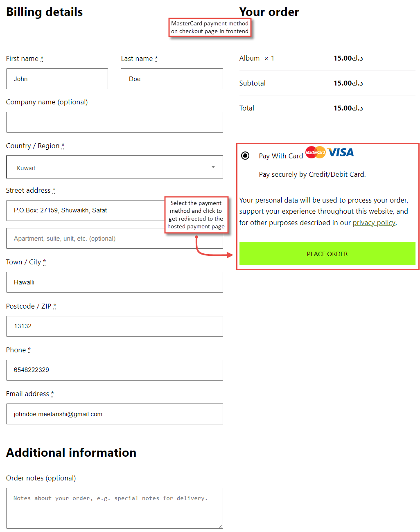
Task: Open the privacy policy link
Action: click(374, 222)
